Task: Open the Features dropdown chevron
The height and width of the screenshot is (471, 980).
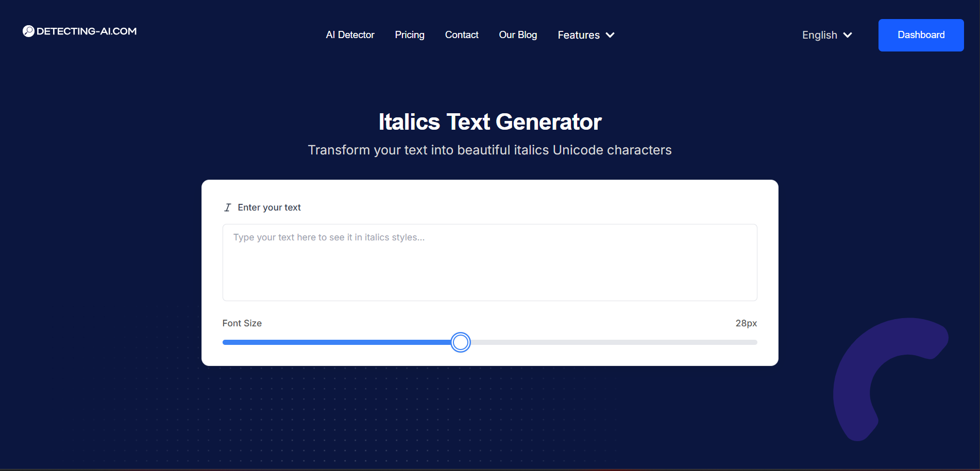Action: (x=611, y=35)
